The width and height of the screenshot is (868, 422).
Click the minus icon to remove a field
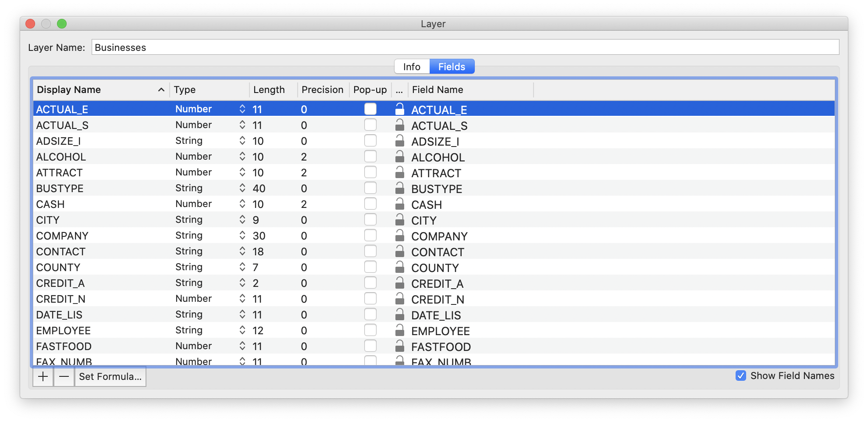tap(64, 376)
